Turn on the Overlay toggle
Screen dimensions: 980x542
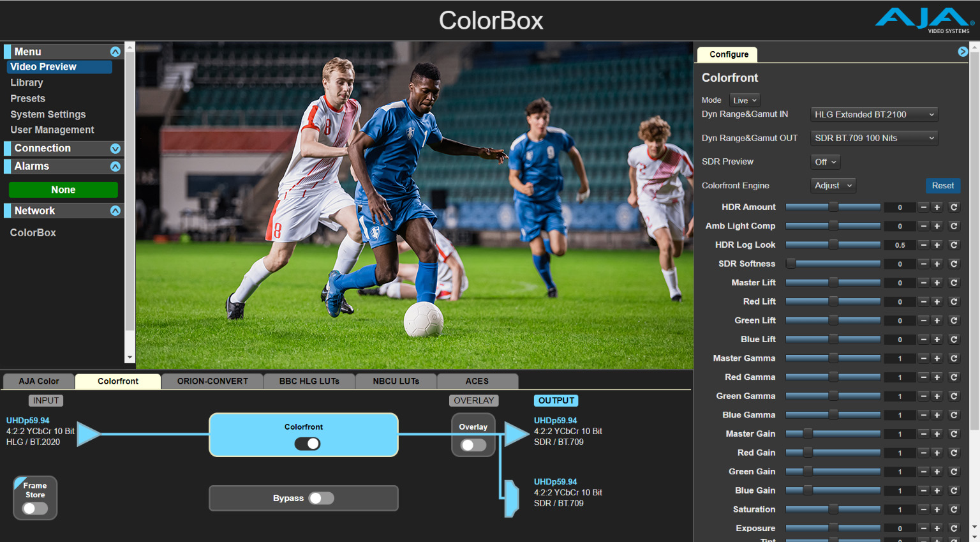tap(473, 445)
